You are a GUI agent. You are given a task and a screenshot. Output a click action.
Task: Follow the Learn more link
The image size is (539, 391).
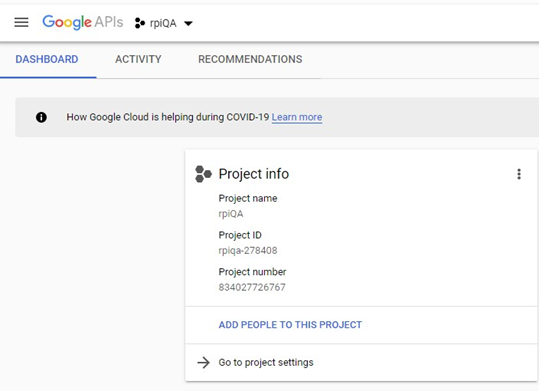tap(297, 117)
